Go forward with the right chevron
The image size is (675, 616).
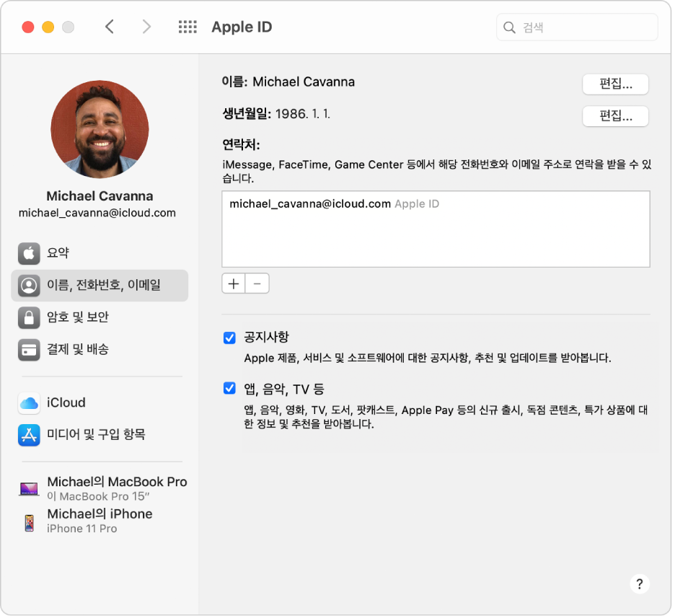pos(147,27)
